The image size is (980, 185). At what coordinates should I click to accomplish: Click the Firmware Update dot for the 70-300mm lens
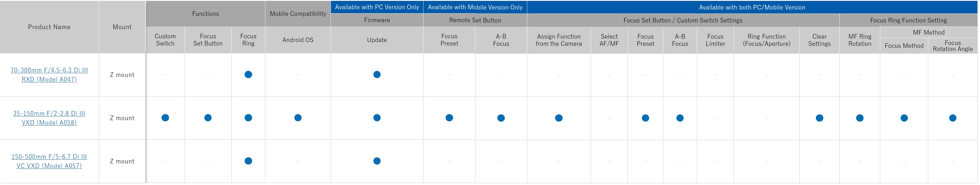pos(377,75)
